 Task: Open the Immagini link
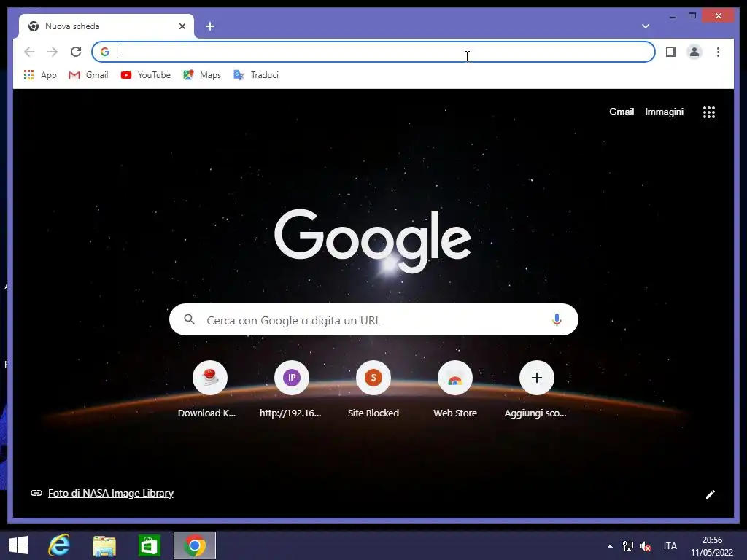tap(664, 112)
